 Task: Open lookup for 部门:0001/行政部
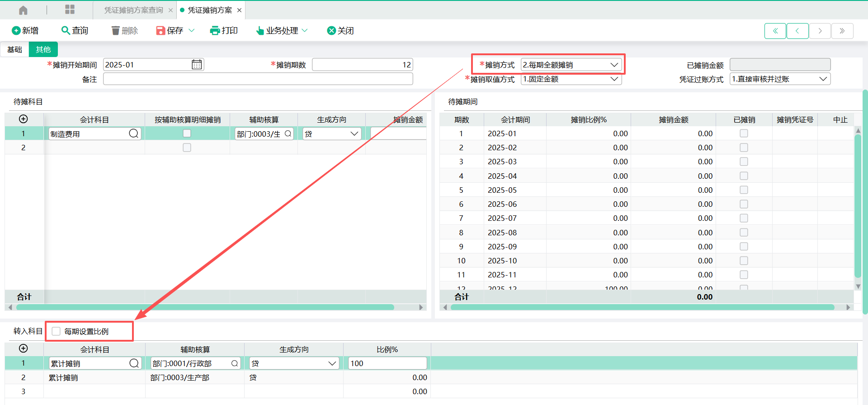click(235, 363)
